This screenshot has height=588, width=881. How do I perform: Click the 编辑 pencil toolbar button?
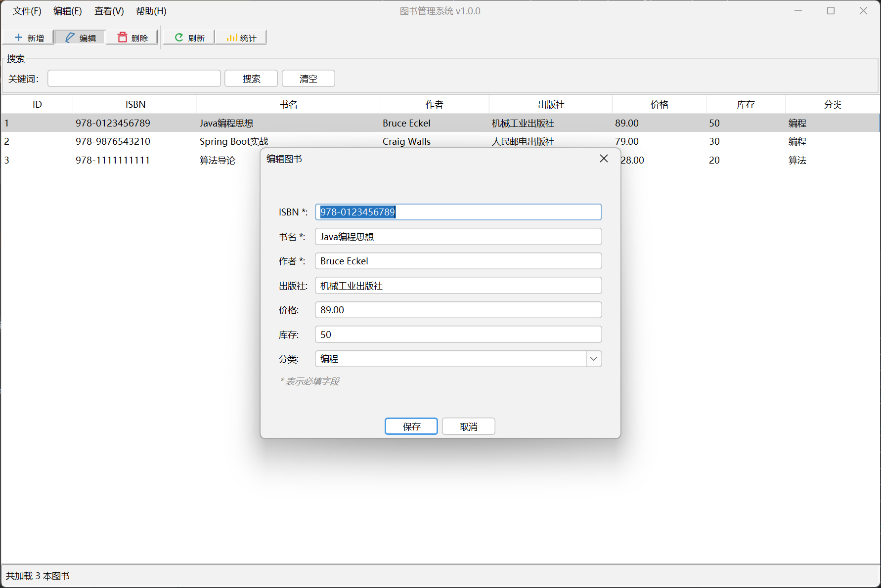tap(80, 38)
